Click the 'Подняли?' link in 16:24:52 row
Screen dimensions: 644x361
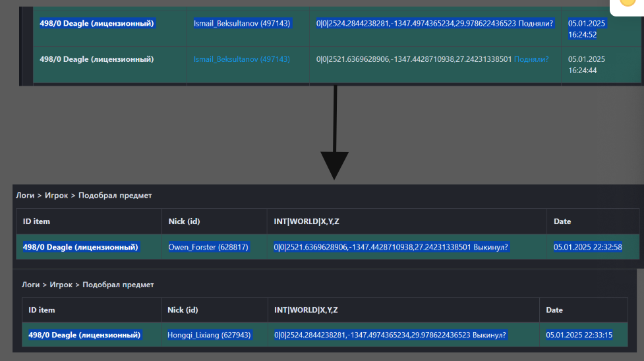[536, 24]
